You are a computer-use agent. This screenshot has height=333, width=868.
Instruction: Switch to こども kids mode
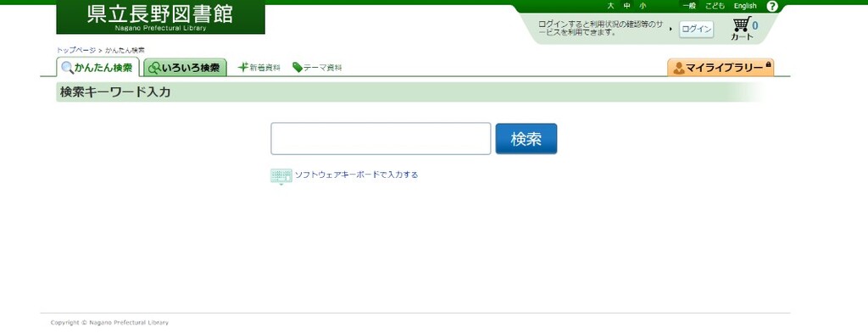715,6
